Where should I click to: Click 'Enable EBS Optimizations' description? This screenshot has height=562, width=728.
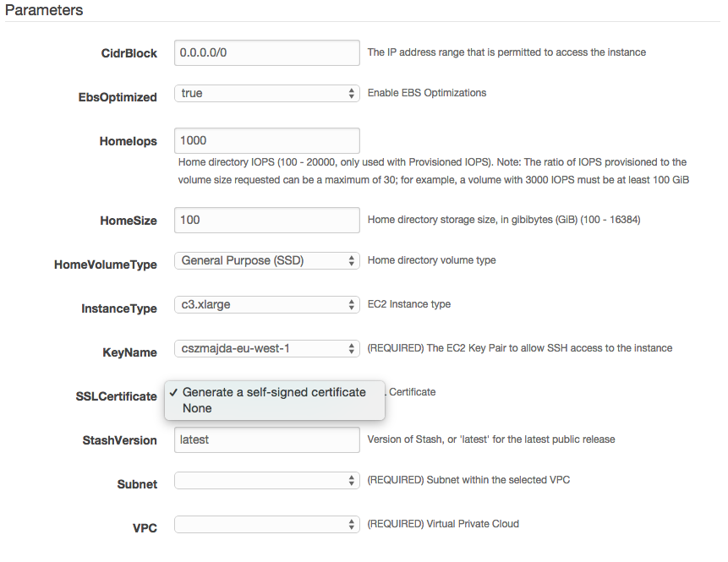coord(427,93)
